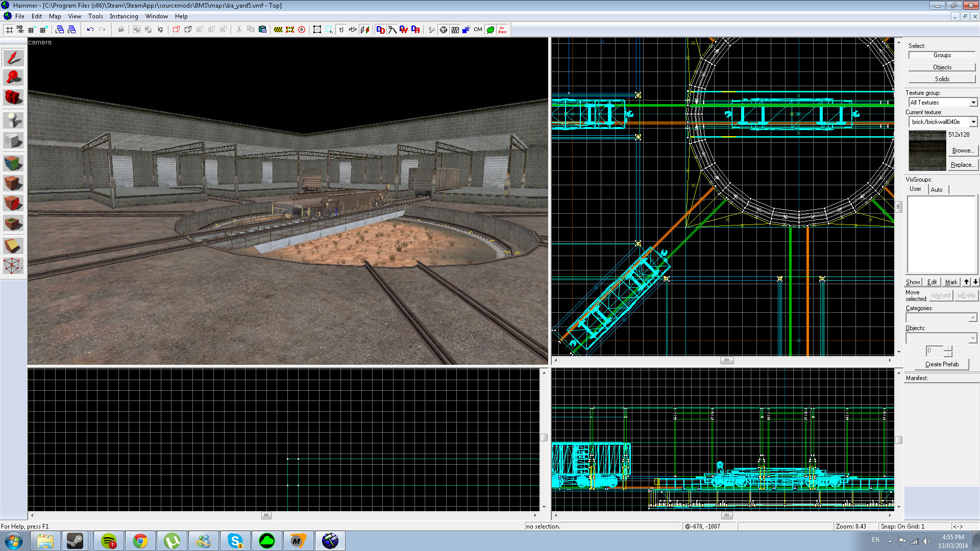Pick the Entity tool lightbulb icon

click(13, 120)
